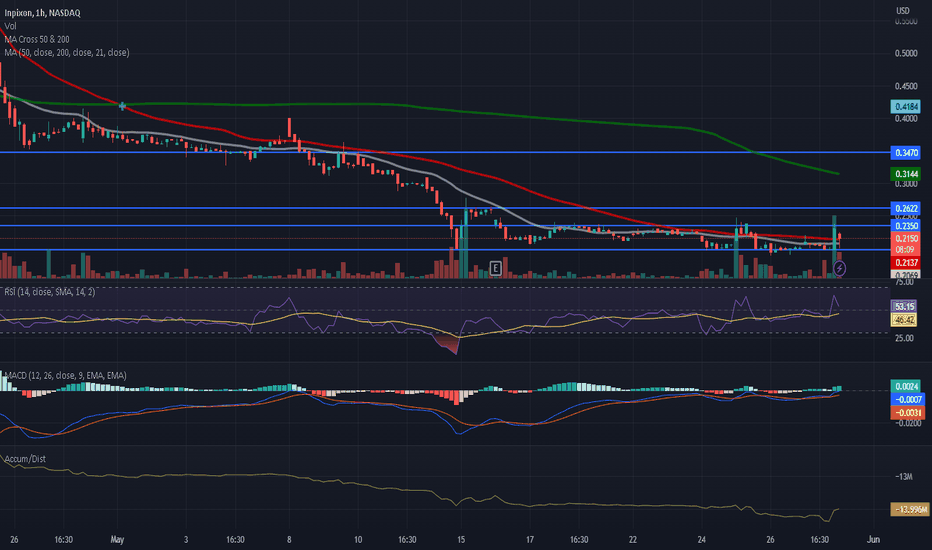Select the 'RSI (14, close, SMA, 14, 2)' label
The height and width of the screenshot is (550, 932).
tap(49, 292)
